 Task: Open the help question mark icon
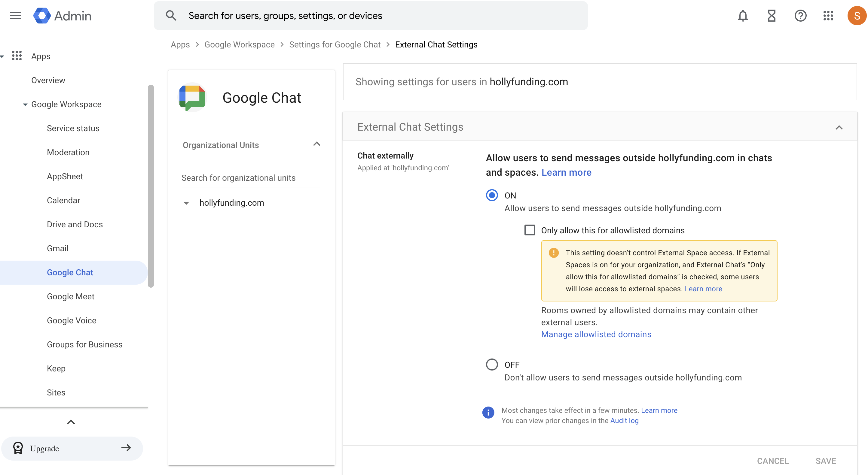pos(800,16)
